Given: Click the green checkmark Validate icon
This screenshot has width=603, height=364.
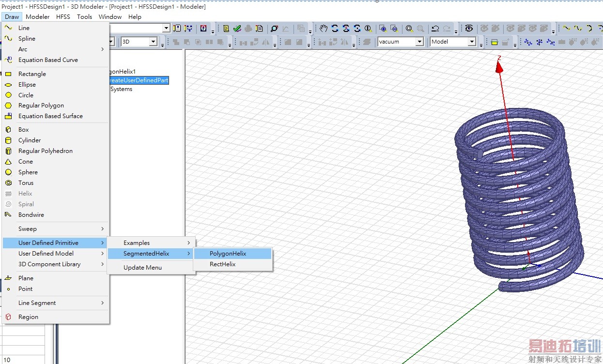Looking at the screenshot, I should click(x=237, y=29).
